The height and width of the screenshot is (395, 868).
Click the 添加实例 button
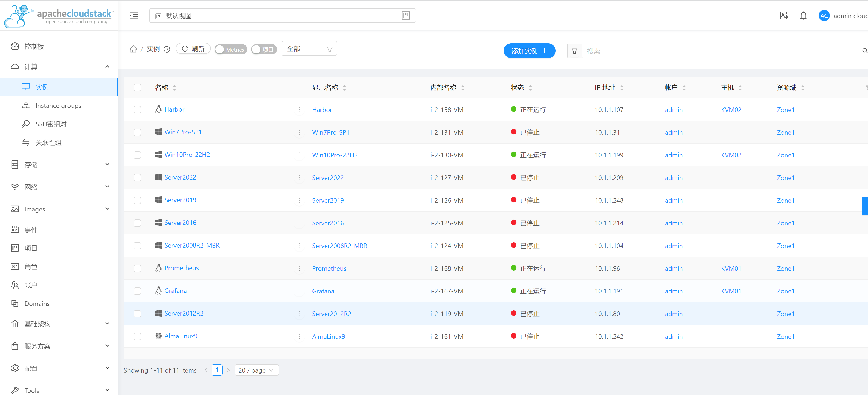pos(529,51)
